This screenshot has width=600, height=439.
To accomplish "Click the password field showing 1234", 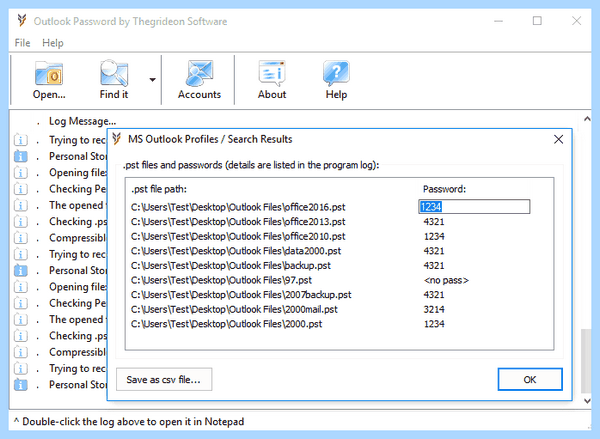I will [474, 207].
